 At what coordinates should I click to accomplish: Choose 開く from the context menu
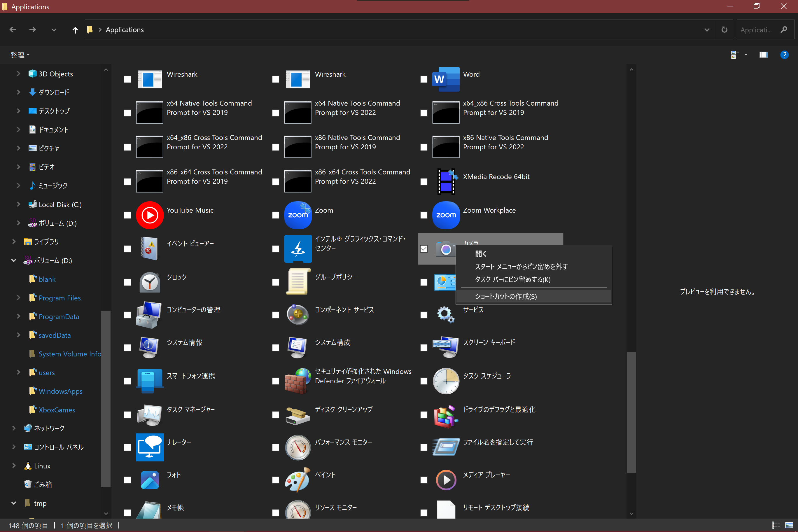coord(480,253)
